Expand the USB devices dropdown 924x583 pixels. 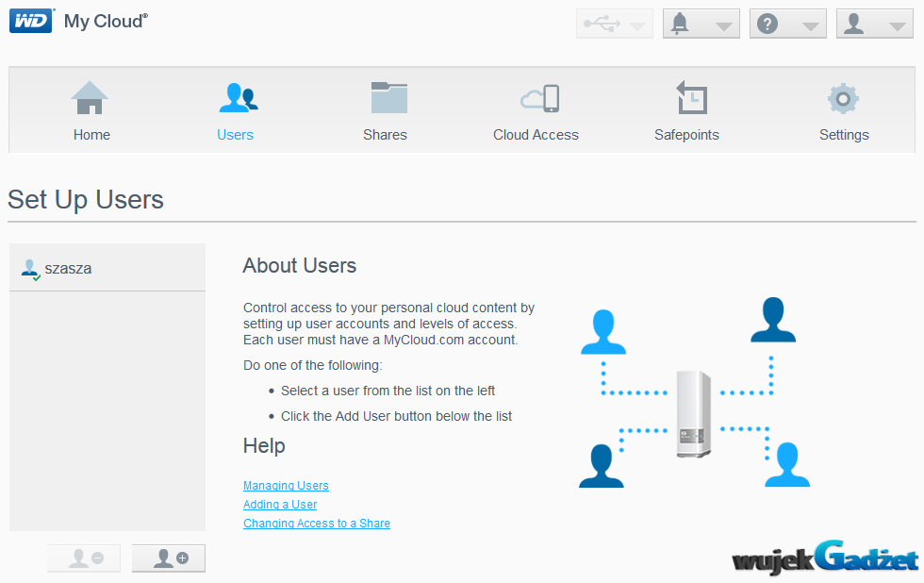[x=614, y=25]
